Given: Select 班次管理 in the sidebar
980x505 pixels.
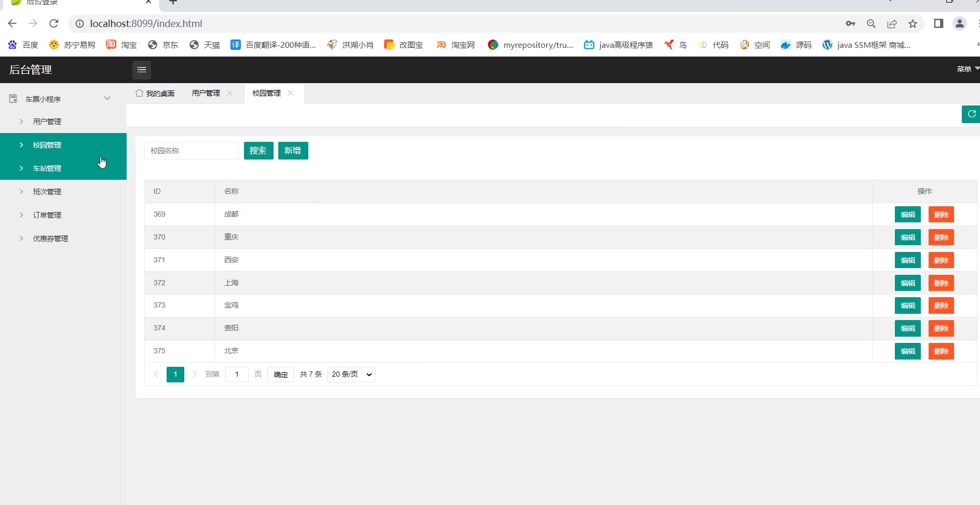Looking at the screenshot, I should (x=63, y=192).
